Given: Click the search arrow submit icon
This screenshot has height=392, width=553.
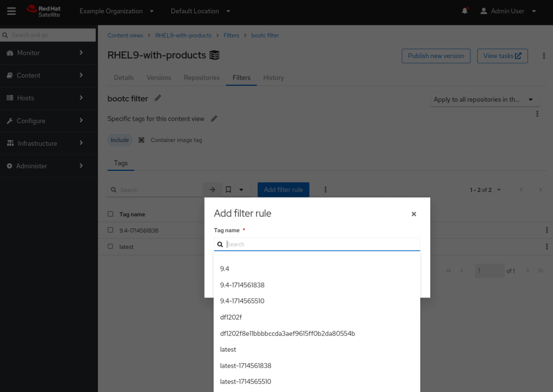Looking at the screenshot, I should tap(212, 189).
